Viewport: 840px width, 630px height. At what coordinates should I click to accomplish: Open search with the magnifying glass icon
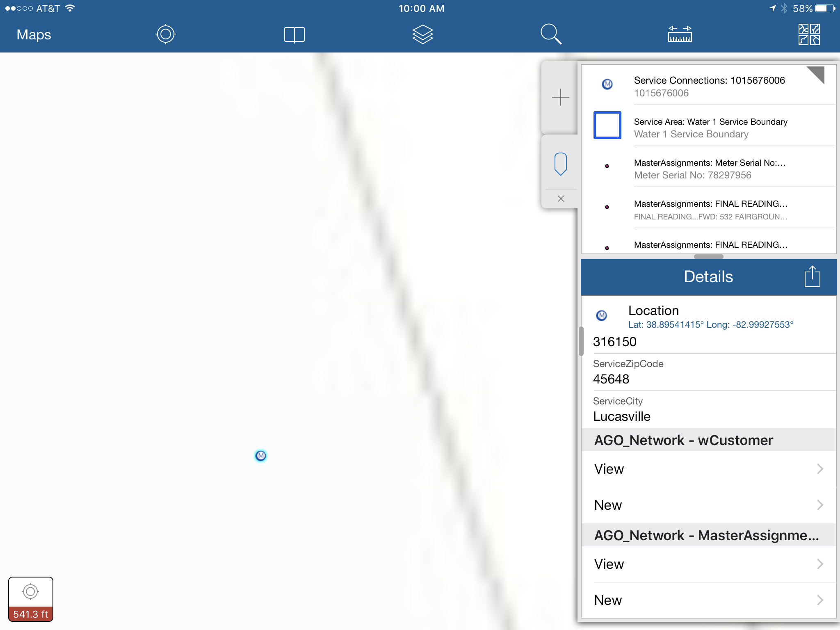click(551, 34)
